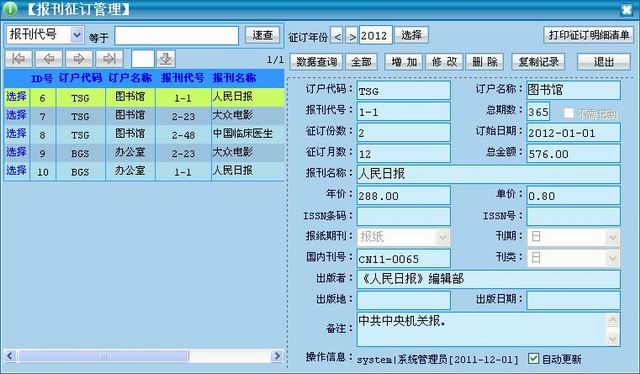Screen dimensions: 640x374
Task: Click the 数据查询 button
Action: [316, 62]
